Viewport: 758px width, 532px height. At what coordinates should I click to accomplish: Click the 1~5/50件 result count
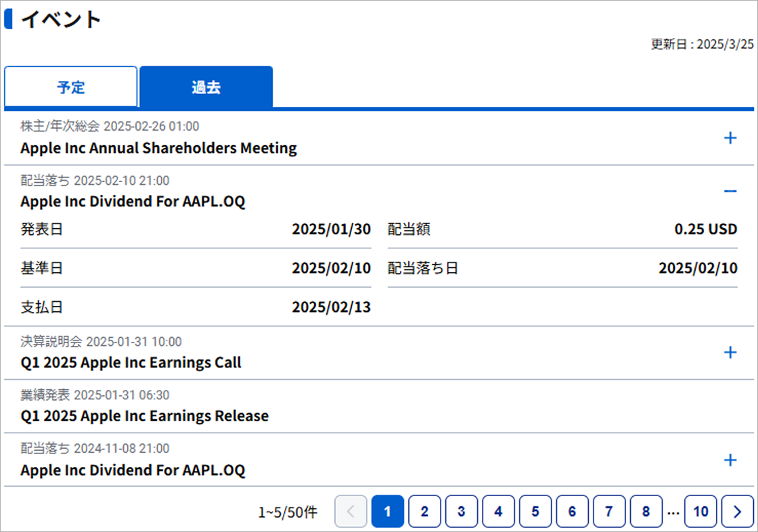[288, 512]
